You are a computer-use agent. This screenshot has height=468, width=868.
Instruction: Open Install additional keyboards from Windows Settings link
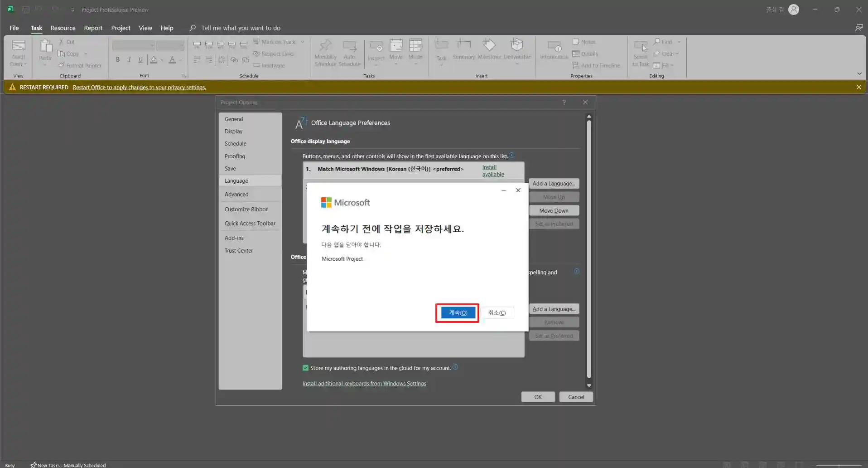(x=364, y=383)
